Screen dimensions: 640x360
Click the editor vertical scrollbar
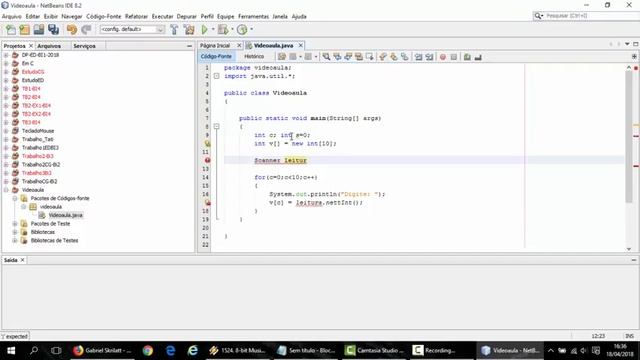pos(629,137)
